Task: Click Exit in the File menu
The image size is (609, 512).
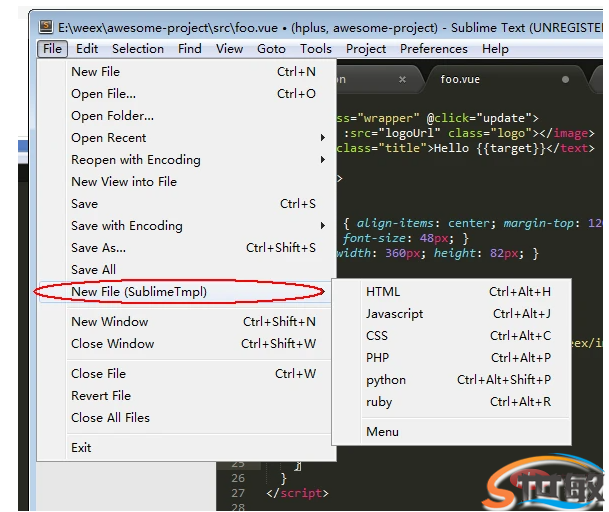Action: (186, 448)
